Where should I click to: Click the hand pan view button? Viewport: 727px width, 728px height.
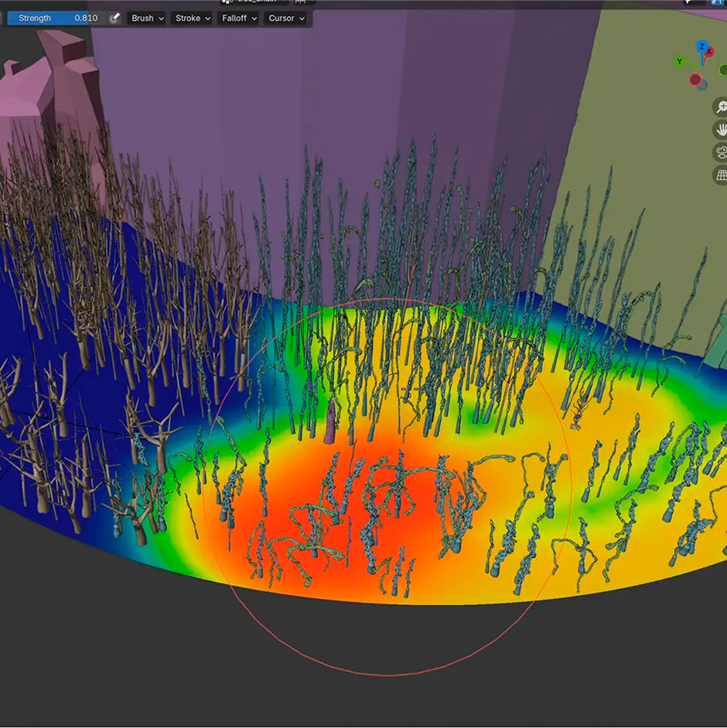tap(722, 129)
